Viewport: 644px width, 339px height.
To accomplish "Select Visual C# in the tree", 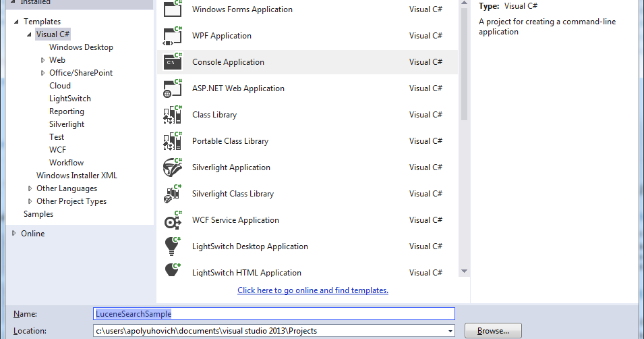I will point(53,34).
